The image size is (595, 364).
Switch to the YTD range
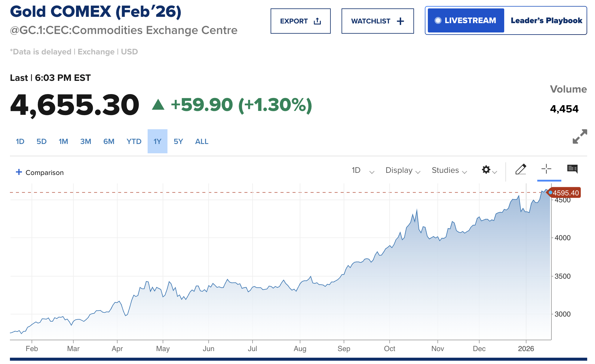coord(134,142)
